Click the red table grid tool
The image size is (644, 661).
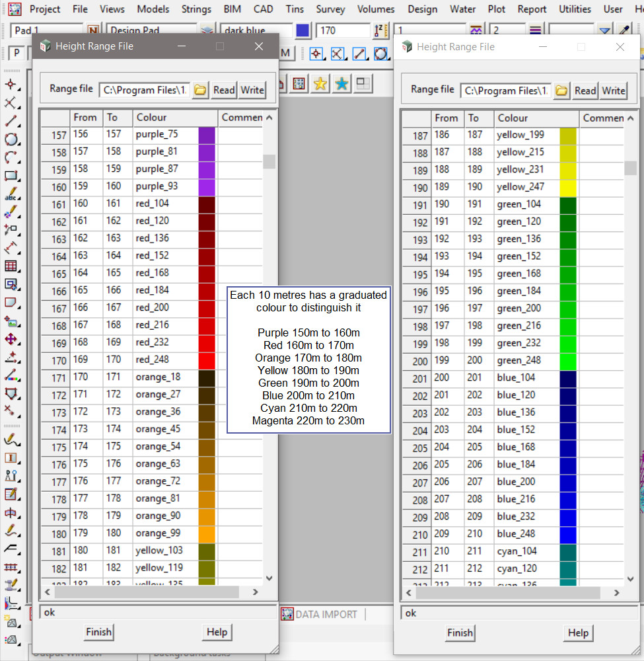[x=11, y=266]
